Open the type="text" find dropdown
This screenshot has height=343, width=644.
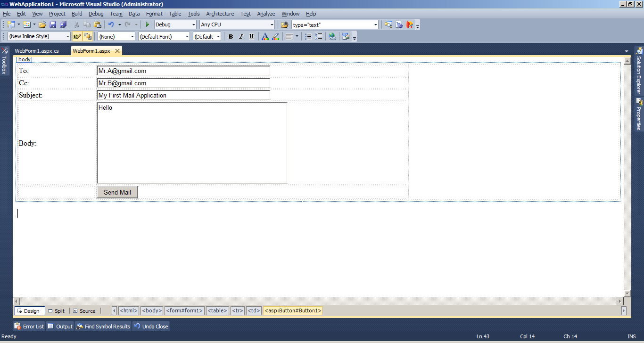pyautogui.click(x=335, y=24)
